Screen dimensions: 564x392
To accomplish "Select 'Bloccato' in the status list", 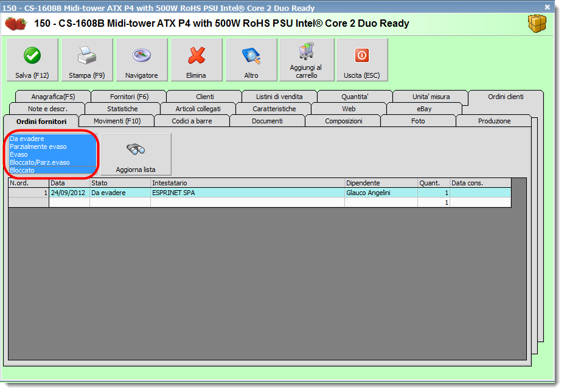I will 52,170.
